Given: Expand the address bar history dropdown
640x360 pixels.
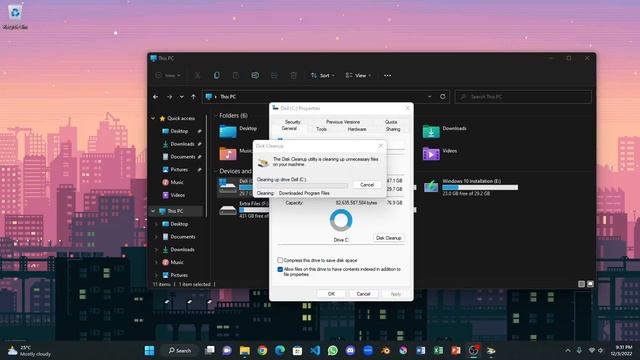Looking at the screenshot, I should click(429, 97).
